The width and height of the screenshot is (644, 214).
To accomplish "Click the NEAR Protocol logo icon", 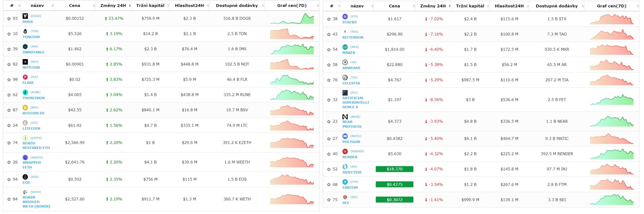I will [345, 117].
